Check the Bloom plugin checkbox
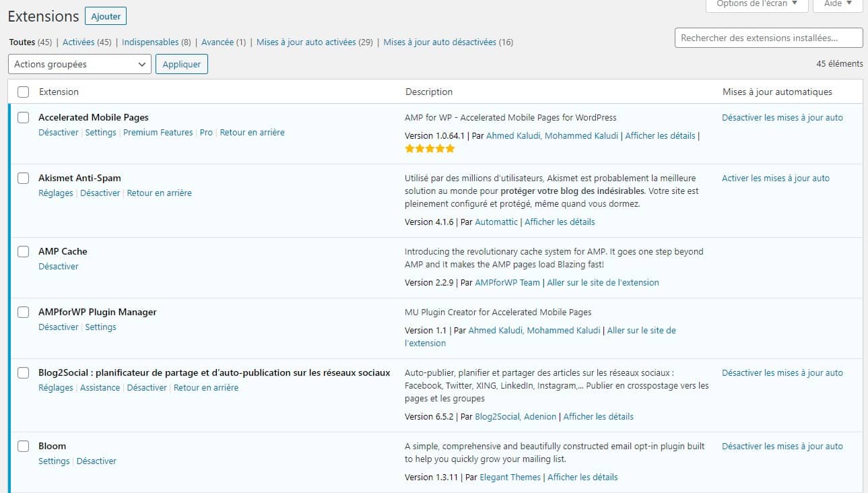Viewport: 868px width, 493px height. pos(23,446)
